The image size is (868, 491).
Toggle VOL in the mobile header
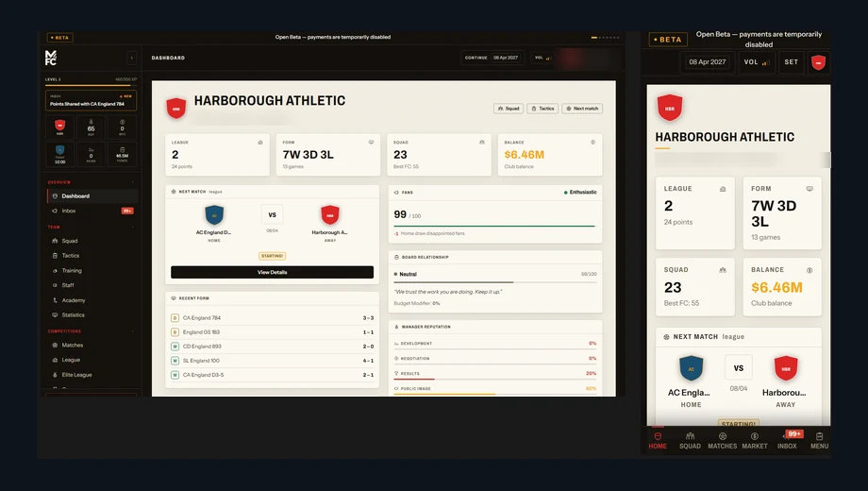756,62
